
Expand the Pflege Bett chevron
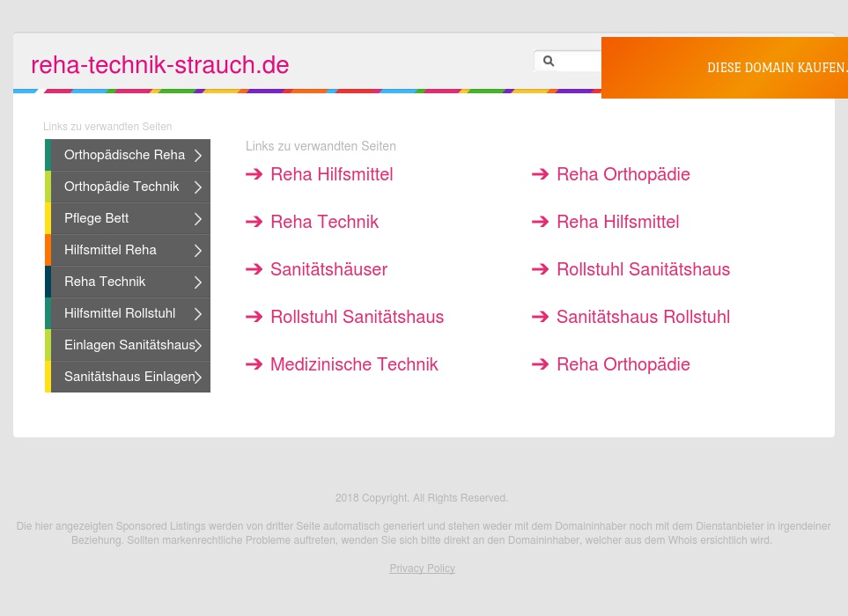pos(197,218)
